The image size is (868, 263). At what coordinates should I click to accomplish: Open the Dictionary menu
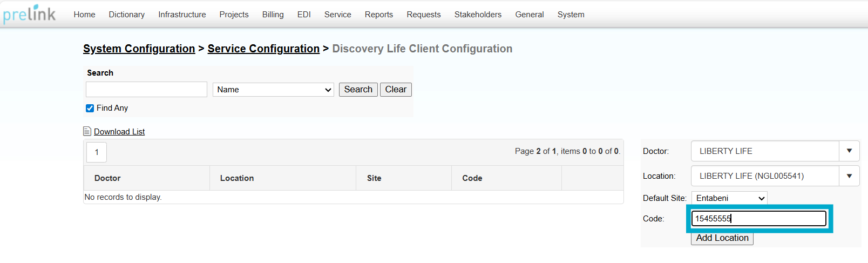coord(127,15)
